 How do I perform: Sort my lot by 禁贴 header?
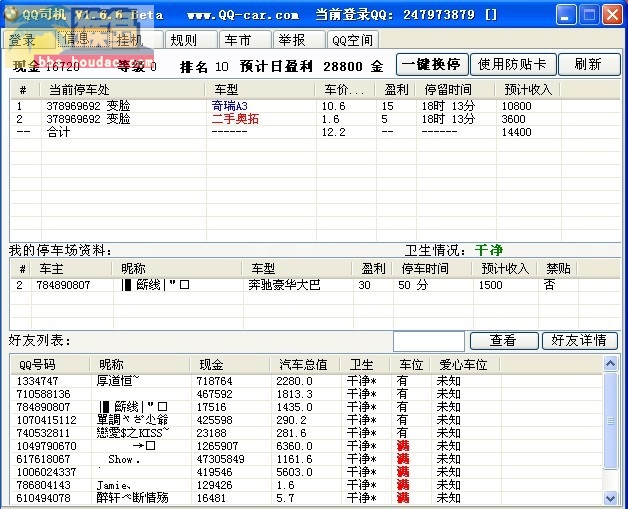[558, 268]
